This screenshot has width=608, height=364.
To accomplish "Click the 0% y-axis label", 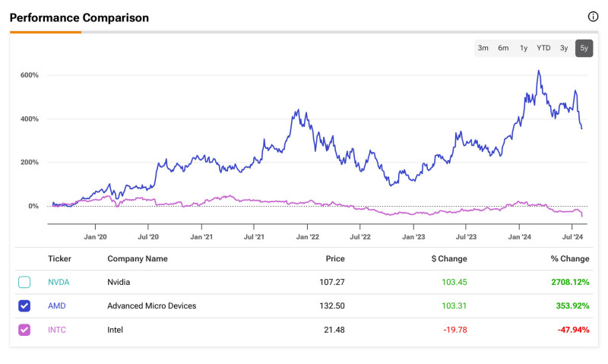I will pyautogui.click(x=33, y=206).
